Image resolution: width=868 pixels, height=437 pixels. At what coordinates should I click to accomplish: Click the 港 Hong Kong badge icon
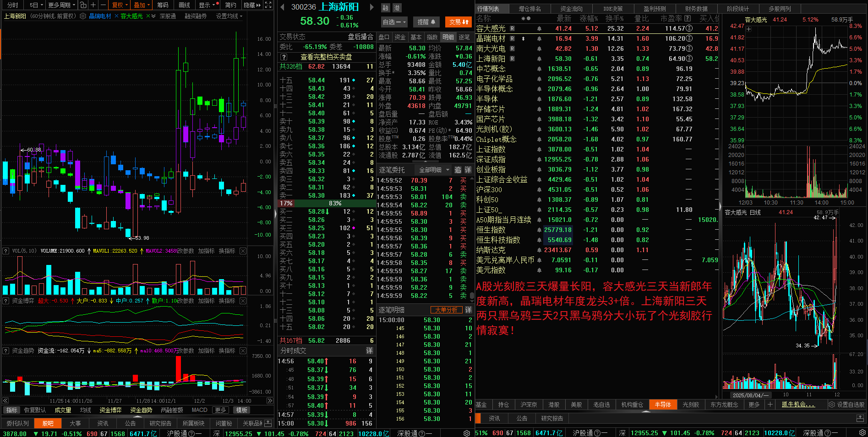coord(397,8)
